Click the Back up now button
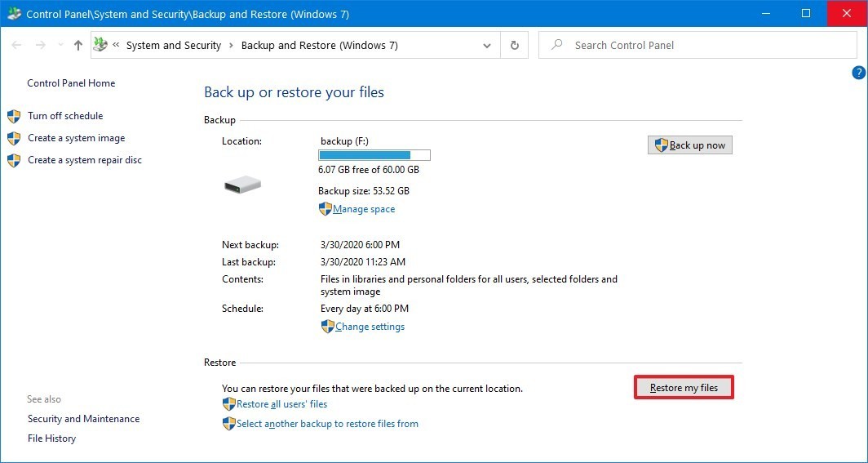This screenshot has width=868, height=463. click(x=690, y=145)
